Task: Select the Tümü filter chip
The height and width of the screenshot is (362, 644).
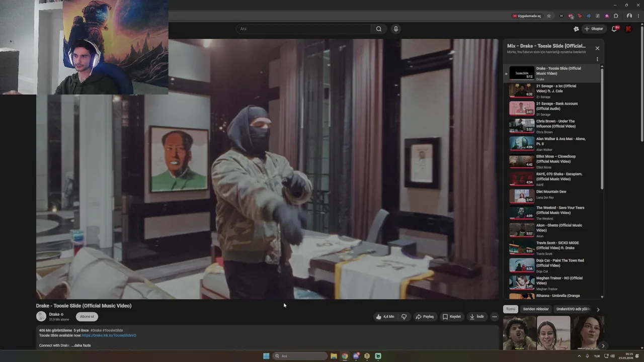Action: click(x=511, y=309)
